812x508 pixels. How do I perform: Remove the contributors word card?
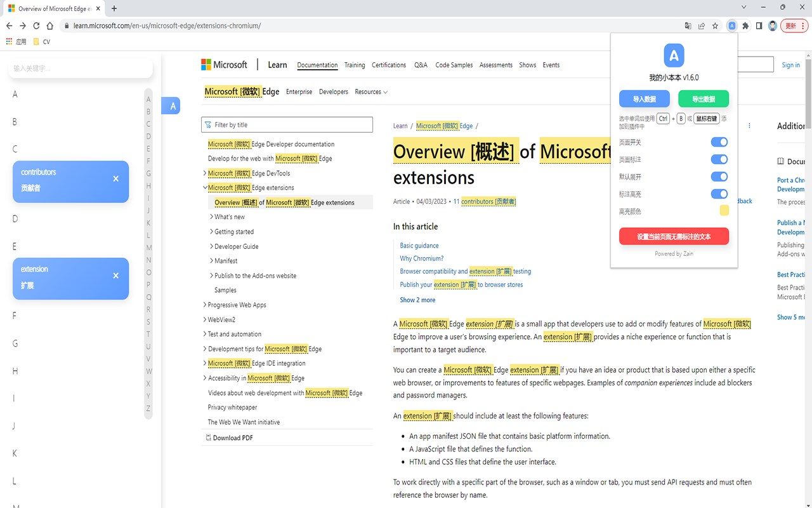coord(115,179)
